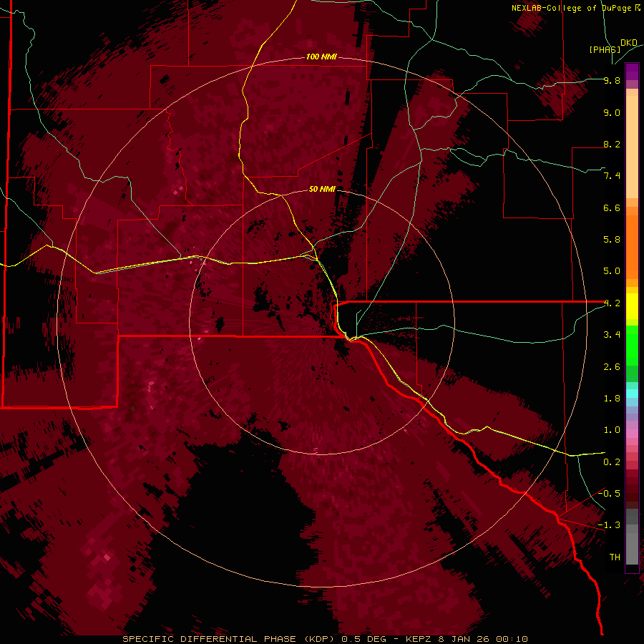Click the 7.4 value on the color scale
This screenshot has width=644, height=644.
pyautogui.click(x=612, y=176)
